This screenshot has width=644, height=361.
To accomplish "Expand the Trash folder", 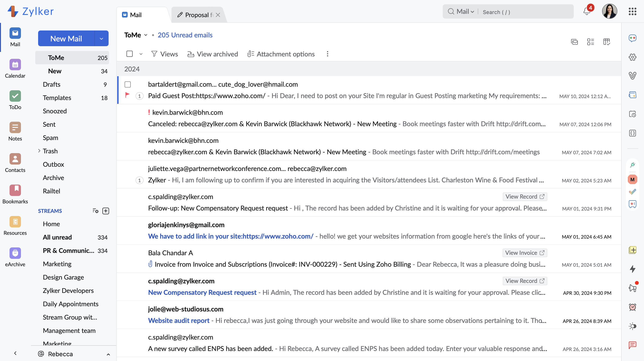I will [x=39, y=151].
